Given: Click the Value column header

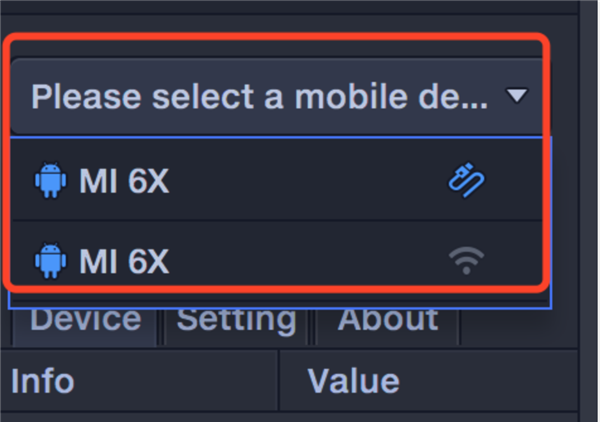Looking at the screenshot, I should tap(353, 380).
